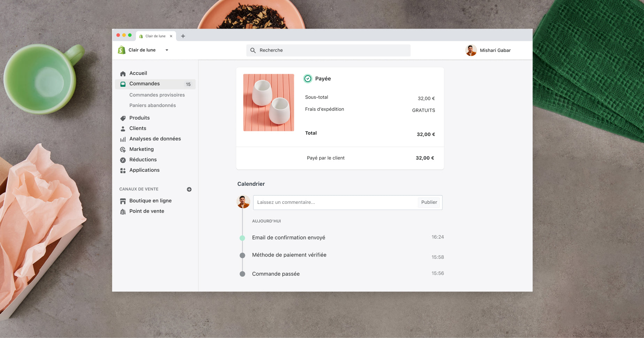Open the Marketing megaphone icon
The image size is (644, 338).
click(x=123, y=149)
